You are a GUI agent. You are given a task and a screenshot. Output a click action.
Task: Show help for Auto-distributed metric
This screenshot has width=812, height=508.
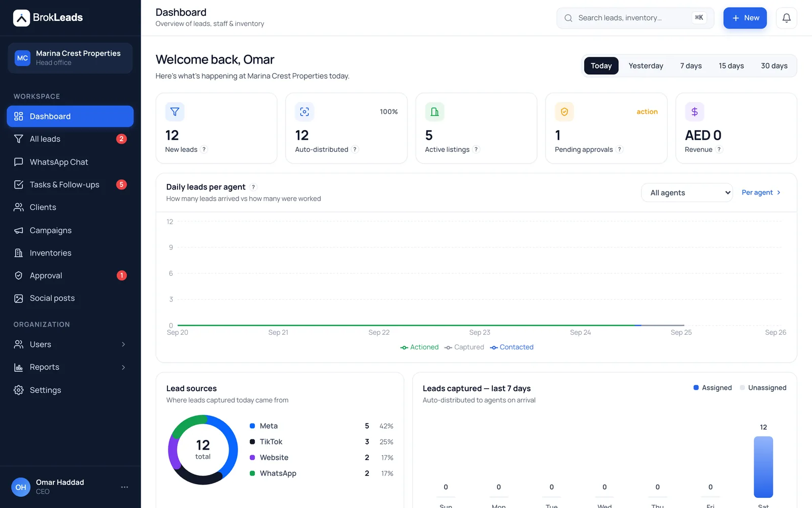point(355,149)
